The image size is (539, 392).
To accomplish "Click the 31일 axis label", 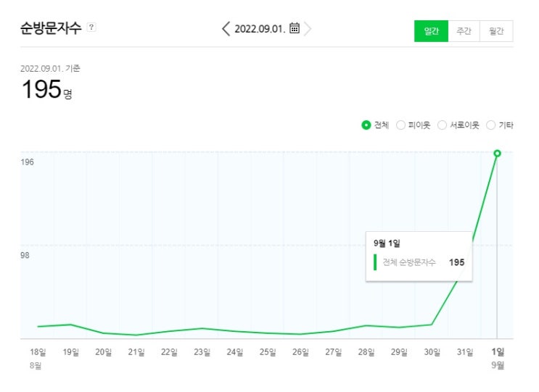I will click(465, 352).
